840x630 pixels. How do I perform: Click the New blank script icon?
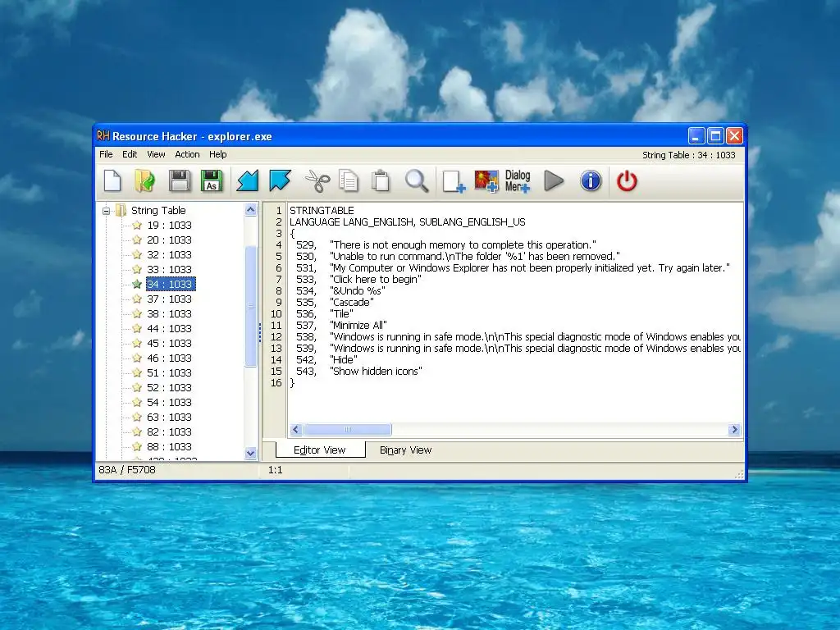point(112,180)
